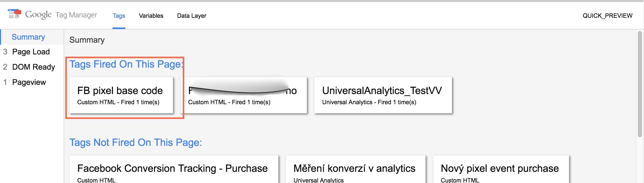
Task: Click the QUICK_PREVIEW label
Action: click(x=607, y=16)
